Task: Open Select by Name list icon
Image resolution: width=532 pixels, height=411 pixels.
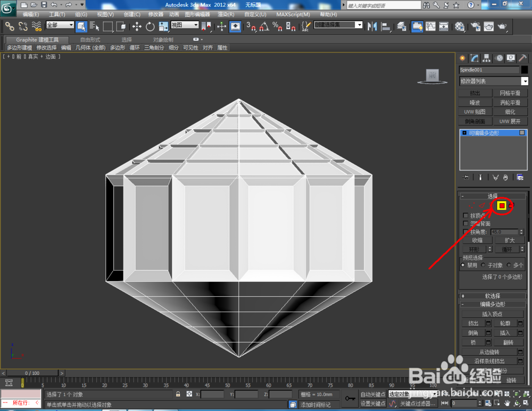Action: 94,26
